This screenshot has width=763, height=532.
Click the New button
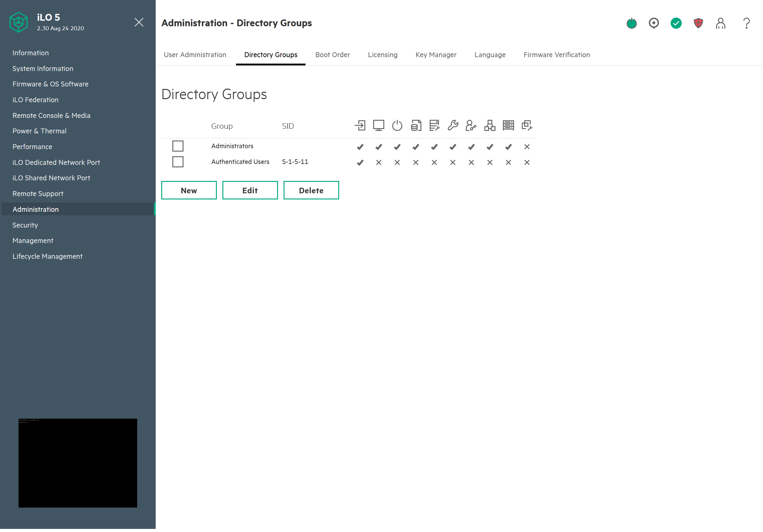[x=189, y=190]
